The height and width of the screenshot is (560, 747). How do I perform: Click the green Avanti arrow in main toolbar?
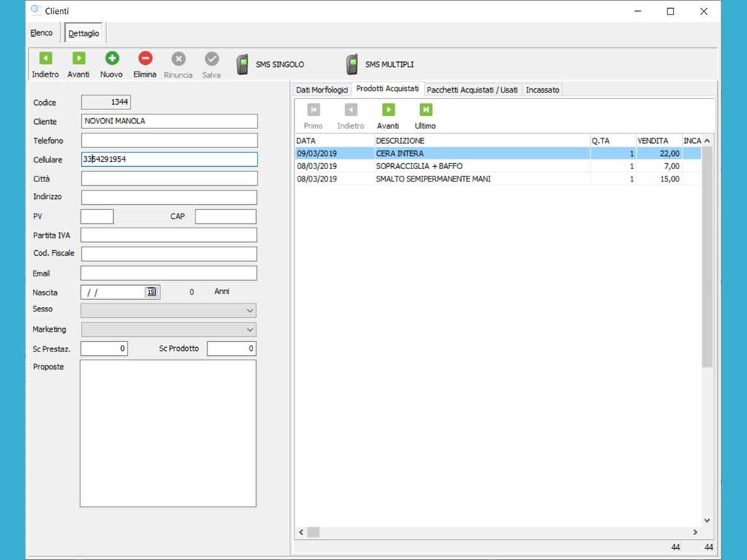78,59
